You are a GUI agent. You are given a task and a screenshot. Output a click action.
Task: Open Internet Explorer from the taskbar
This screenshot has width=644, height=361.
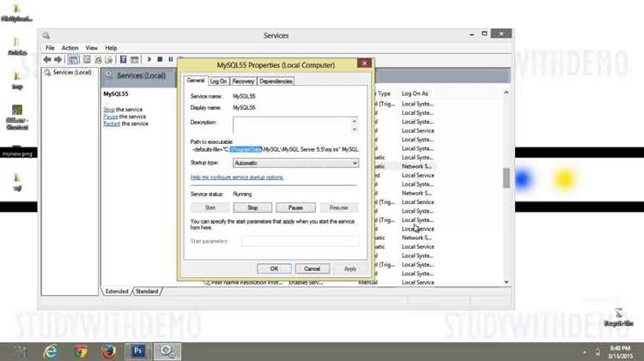pos(51,352)
